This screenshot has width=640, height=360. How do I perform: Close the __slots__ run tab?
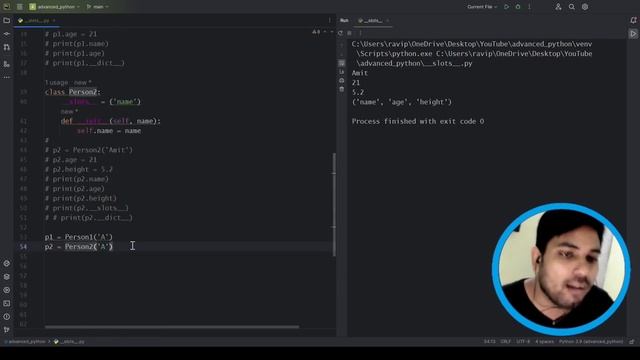click(x=387, y=20)
